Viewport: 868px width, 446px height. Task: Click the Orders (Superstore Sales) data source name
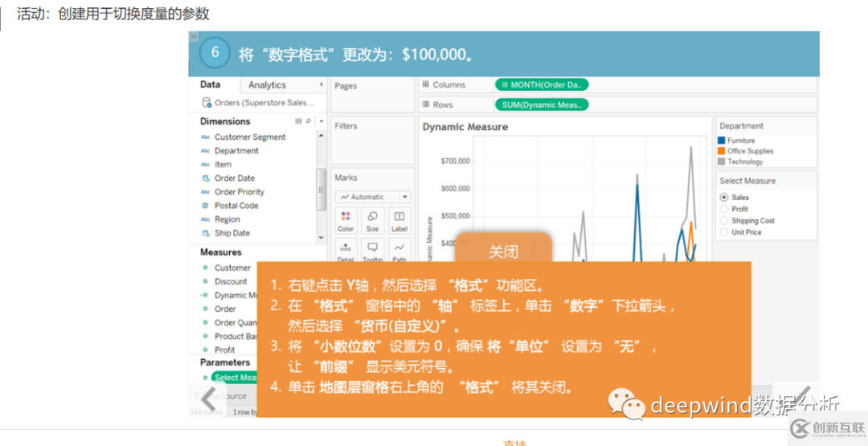(x=264, y=103)
